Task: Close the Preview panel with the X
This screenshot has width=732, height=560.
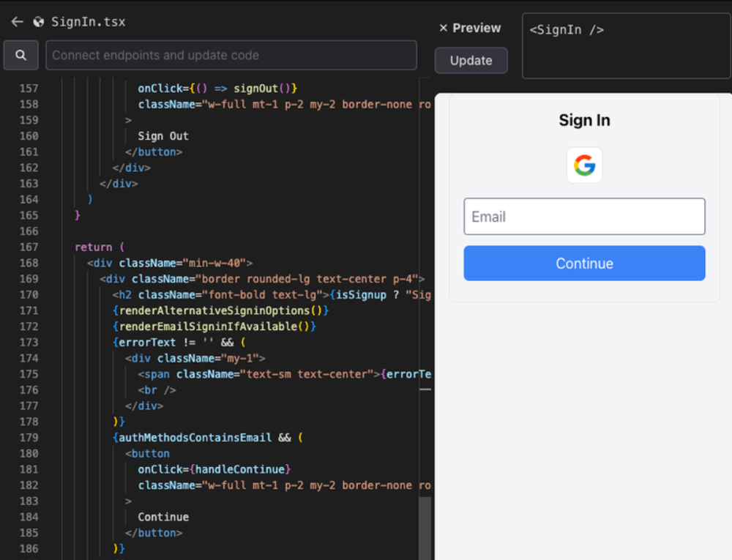Action: (x=443, y=28)
